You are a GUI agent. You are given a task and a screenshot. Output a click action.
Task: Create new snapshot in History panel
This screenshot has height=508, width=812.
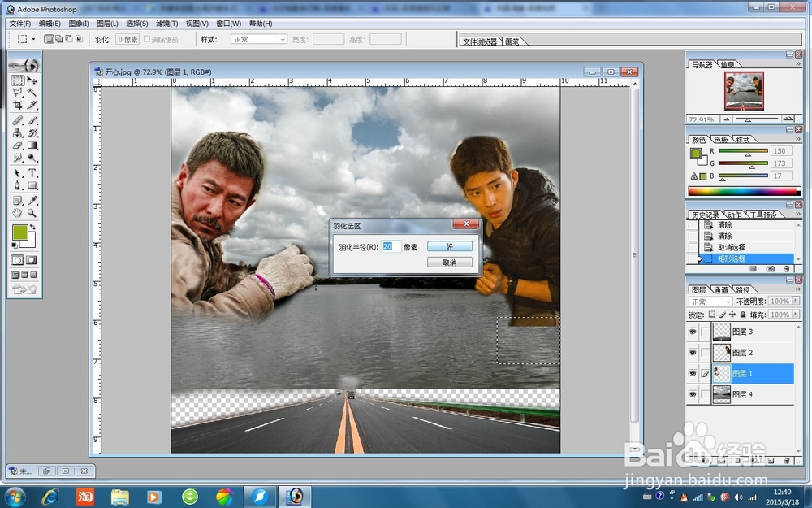click(770, 268)
